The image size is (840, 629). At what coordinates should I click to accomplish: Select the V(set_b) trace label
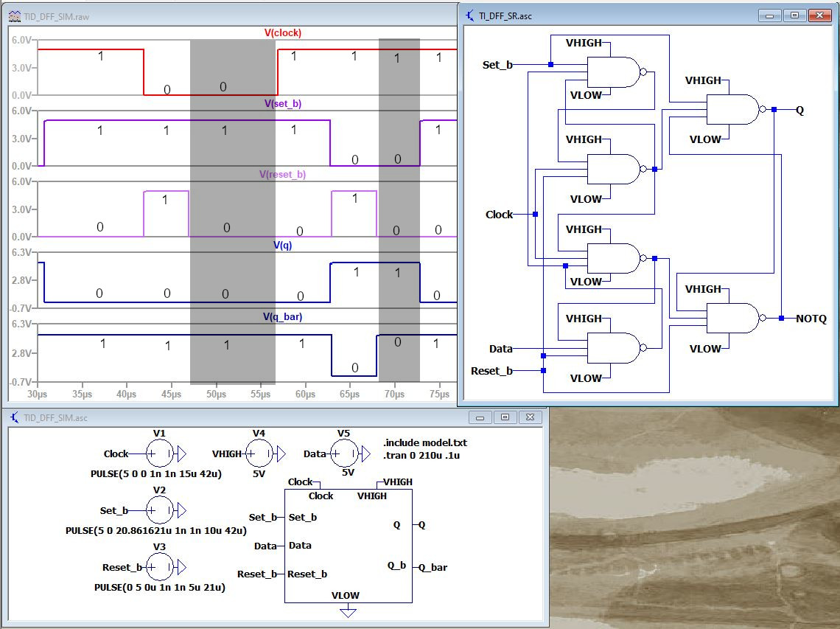pos(283,104)
